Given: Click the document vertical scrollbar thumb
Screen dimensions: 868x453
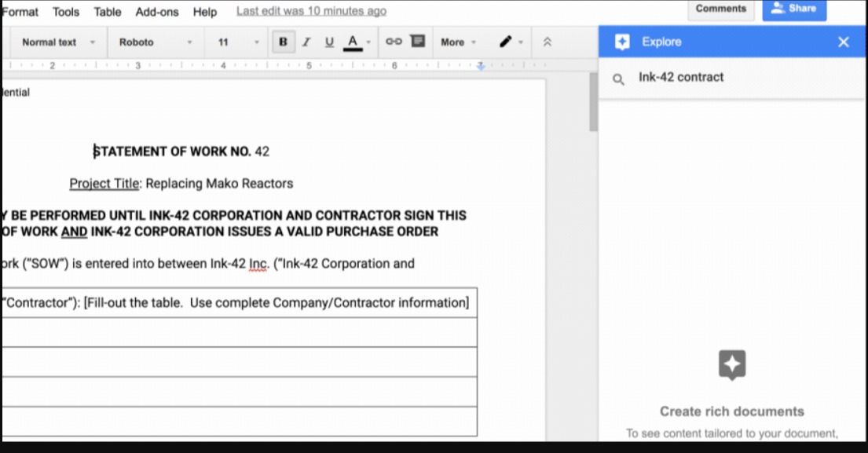Looking at the screenshot, I should pyautogui.click(x=593, y=102).
